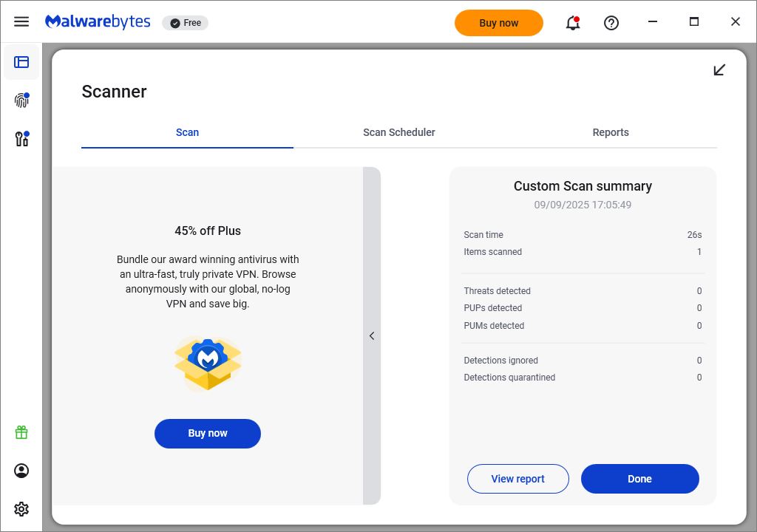The image size is (757, 532).
Task: Select the timestamp '09/09/2025 17:05:49'
Action: [x=583, y=205]
